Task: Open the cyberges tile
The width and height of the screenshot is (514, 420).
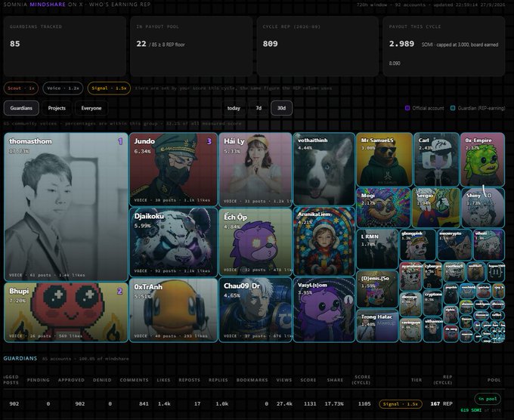Action: tap(432, 276)
